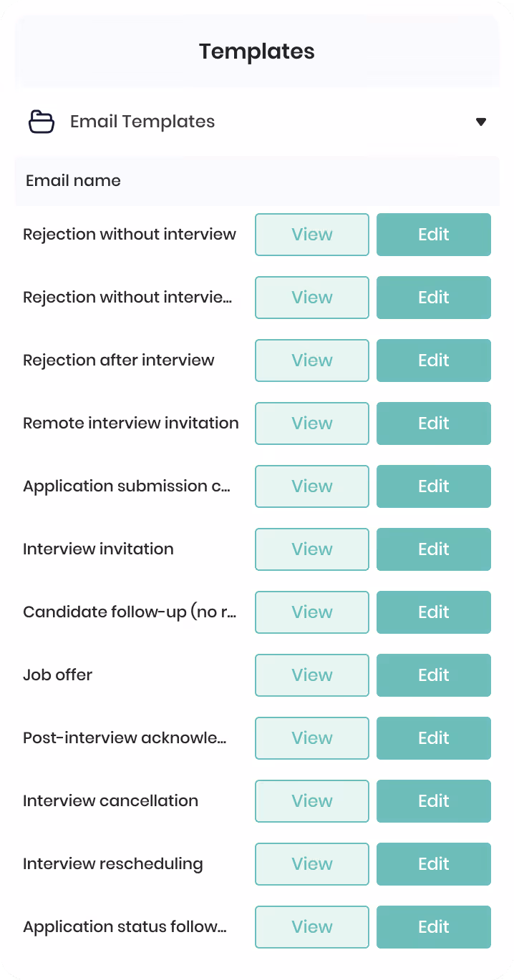The image size is (514, 980).
Task: Edit the Application status follow-up template
Action: tap(434, 927)
